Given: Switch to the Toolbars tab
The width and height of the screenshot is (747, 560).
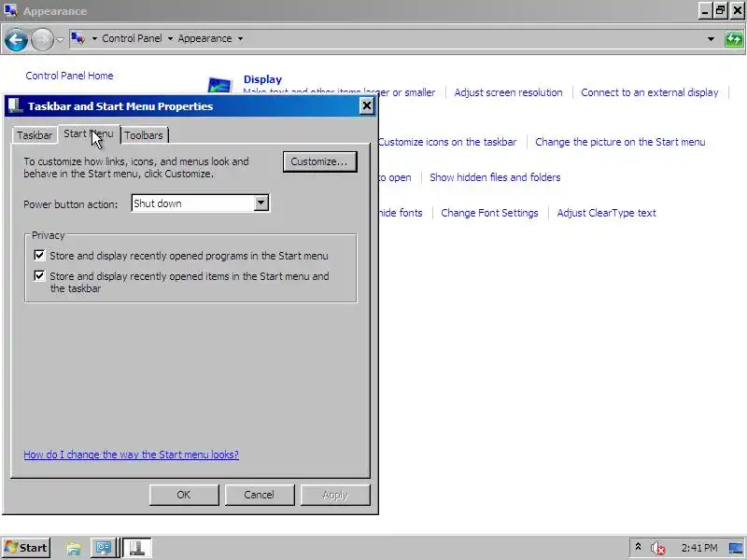Looking at the screenshot, I should (144, 135).
